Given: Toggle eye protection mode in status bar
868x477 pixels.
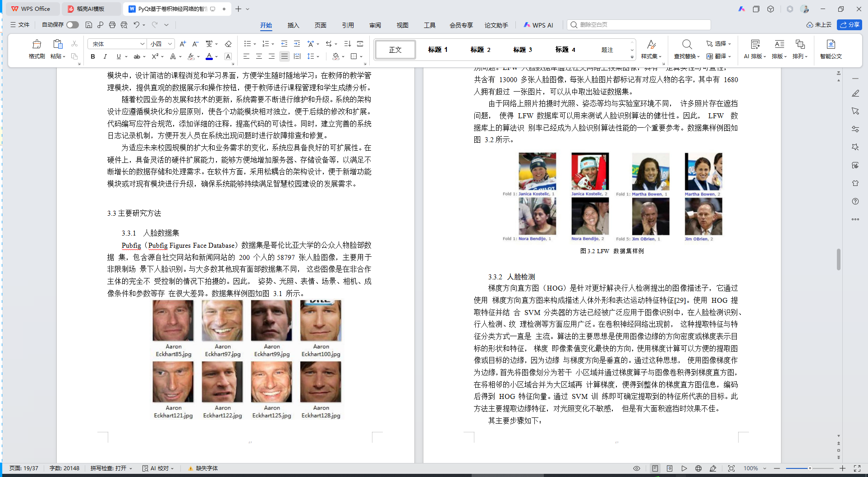Looking at the screenshot, I should (x=636, y=468).
